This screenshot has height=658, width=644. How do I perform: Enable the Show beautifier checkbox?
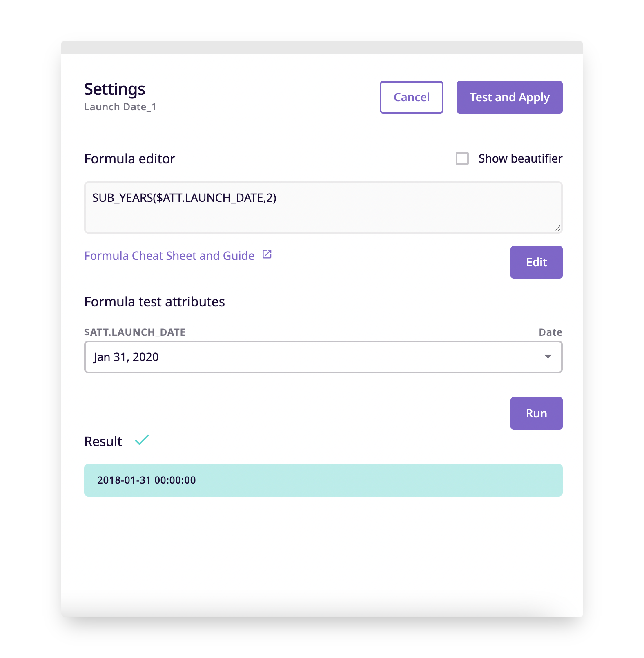pyautogui.click(x=462, y=158)
